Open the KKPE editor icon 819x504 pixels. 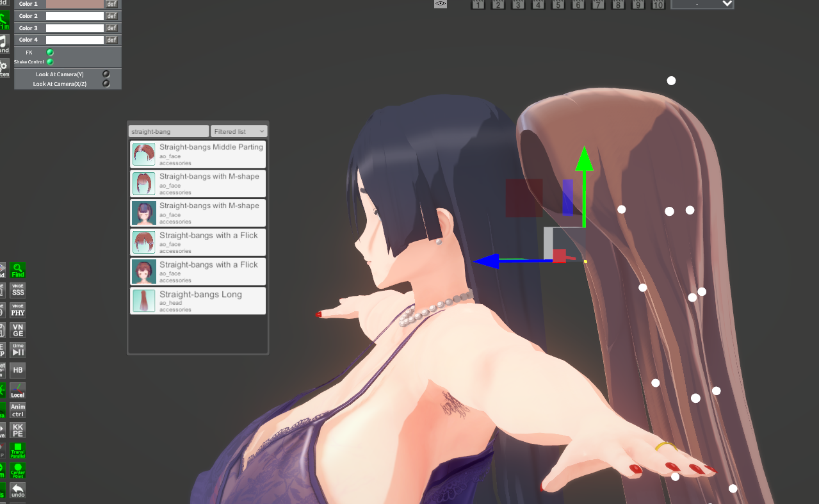tap(18, 430)
